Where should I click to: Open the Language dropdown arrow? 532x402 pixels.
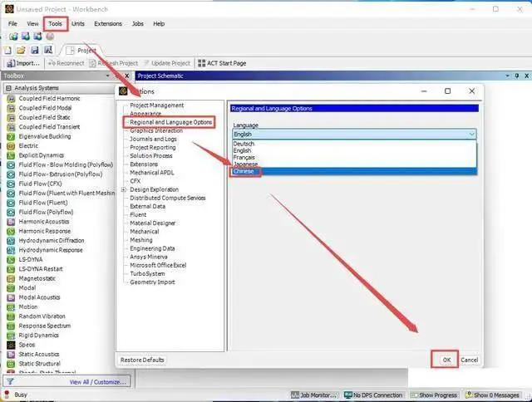471,135
